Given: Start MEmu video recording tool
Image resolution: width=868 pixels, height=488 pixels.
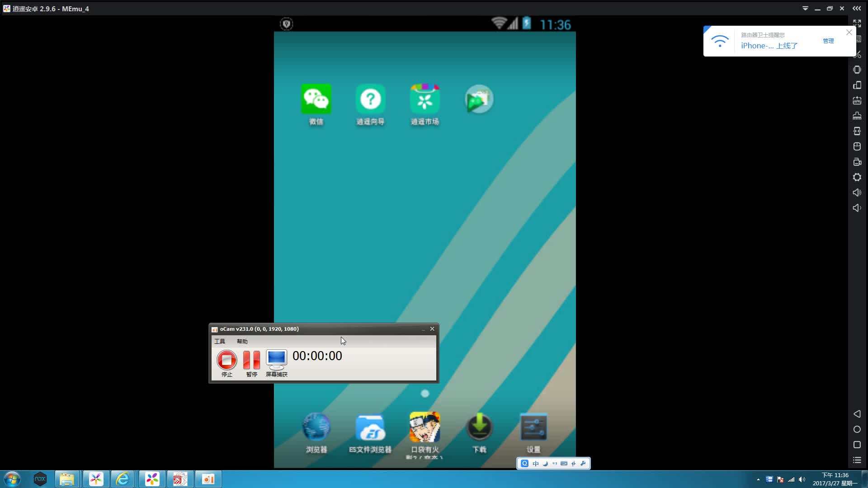Looking at the screenshot, I should 857,162.
